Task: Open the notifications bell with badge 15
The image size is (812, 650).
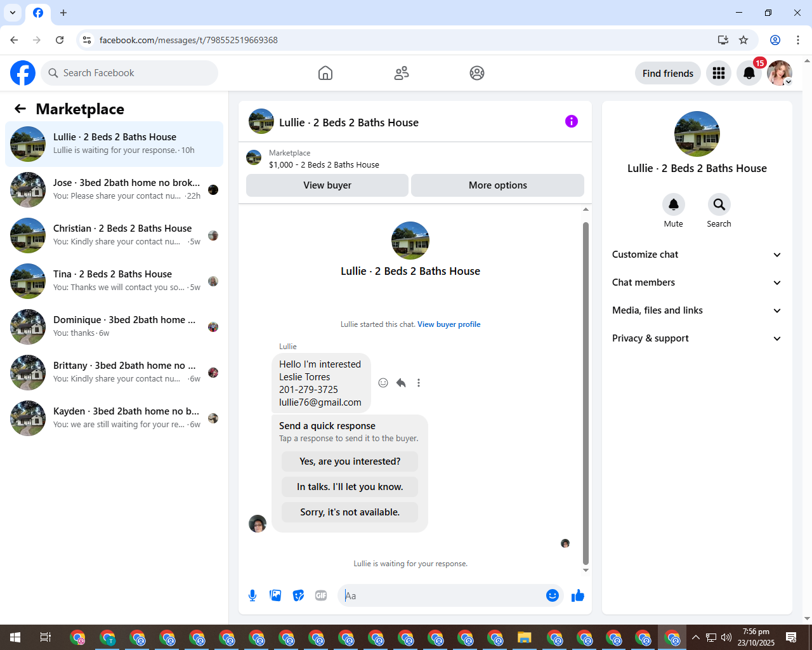Action: 749,73
